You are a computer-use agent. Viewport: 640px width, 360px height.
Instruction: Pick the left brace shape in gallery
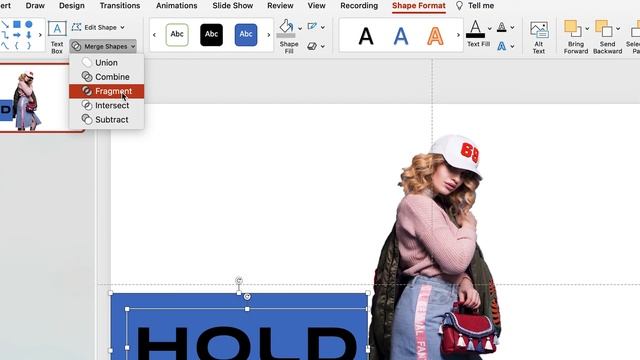[17, 46]
